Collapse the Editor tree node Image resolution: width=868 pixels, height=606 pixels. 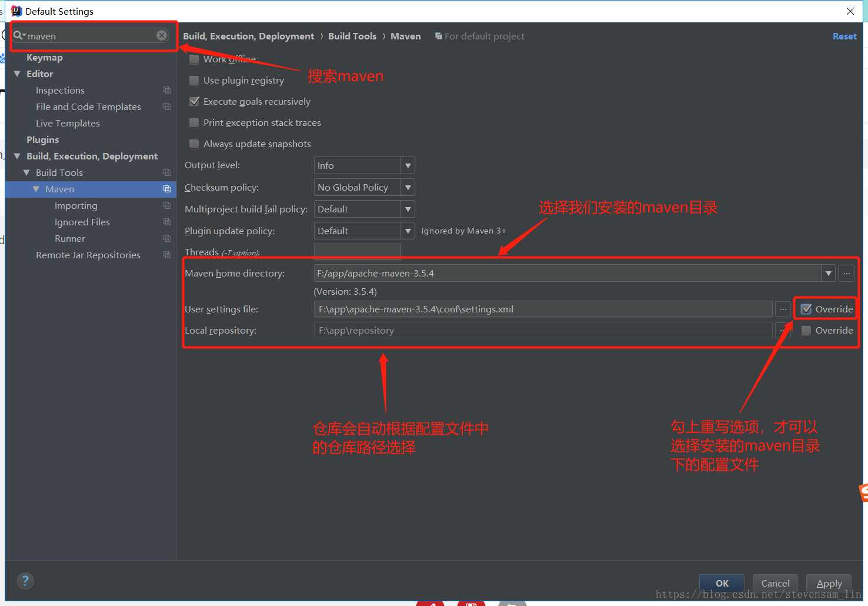[17, 74]
